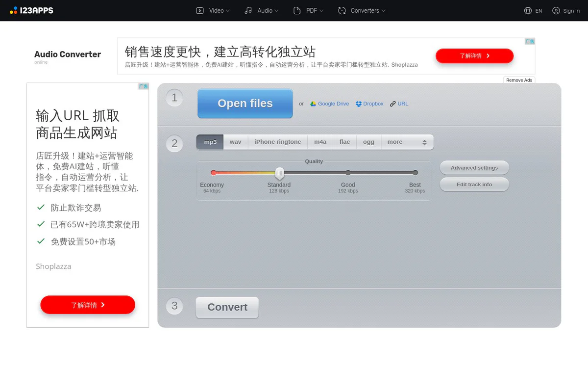
Task: Click Edit track info button
Action: tap(474, 184)
